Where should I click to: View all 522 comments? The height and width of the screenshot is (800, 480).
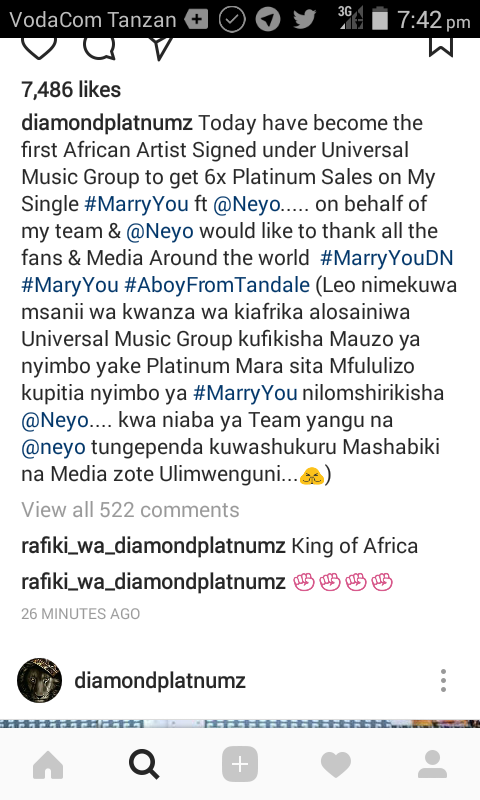(x=130, y=510)
